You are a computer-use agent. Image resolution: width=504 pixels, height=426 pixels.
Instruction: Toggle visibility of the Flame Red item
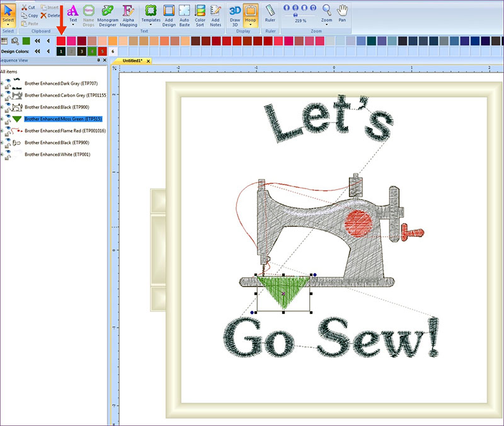(7, 128)
